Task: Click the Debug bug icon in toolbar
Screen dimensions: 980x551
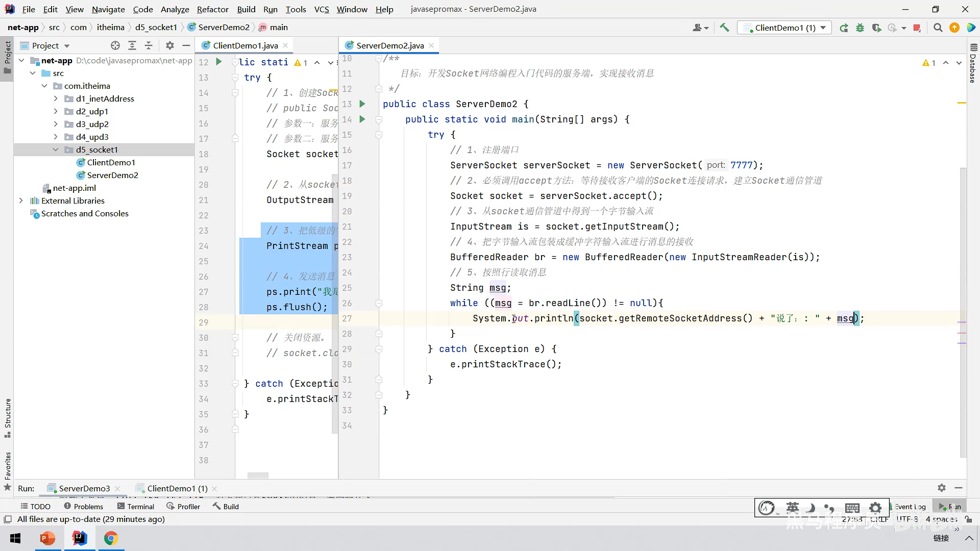Action: (860, 28)
